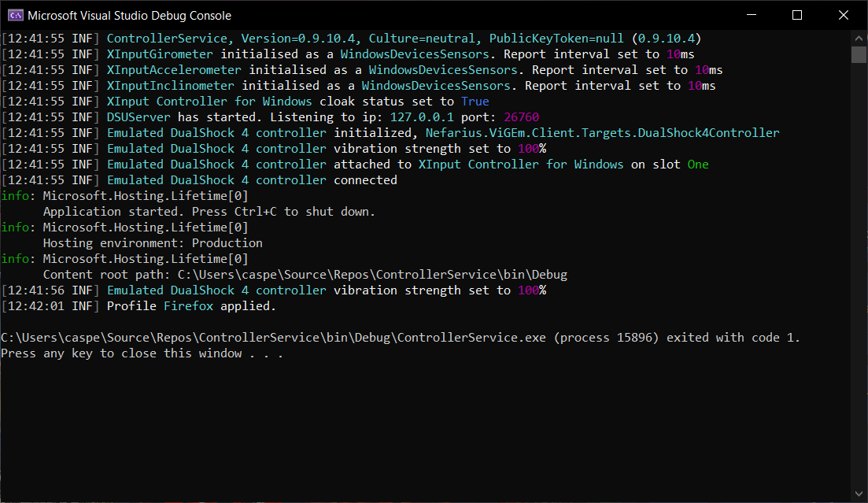Screen dimensions: 868x503
Task: Click 'ControllerService, Version=0.9.10.4' text
Action: click(x=231, y=39)
